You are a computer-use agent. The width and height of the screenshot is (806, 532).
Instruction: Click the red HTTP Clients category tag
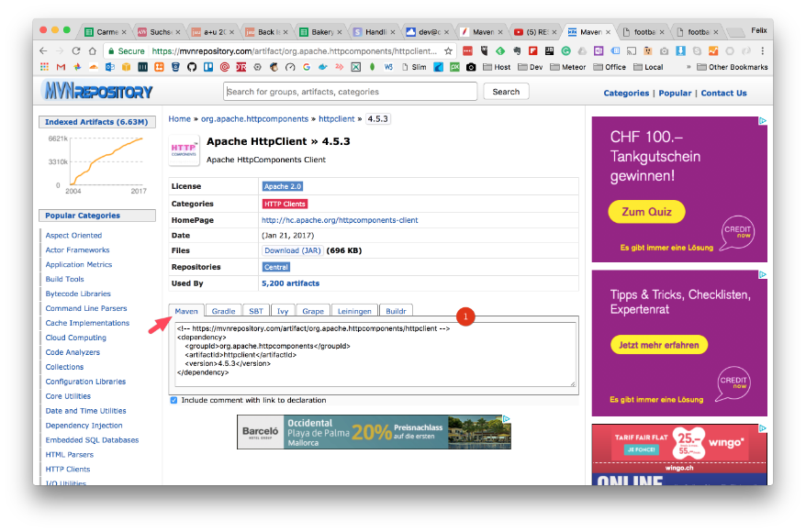tap(285, 204)
